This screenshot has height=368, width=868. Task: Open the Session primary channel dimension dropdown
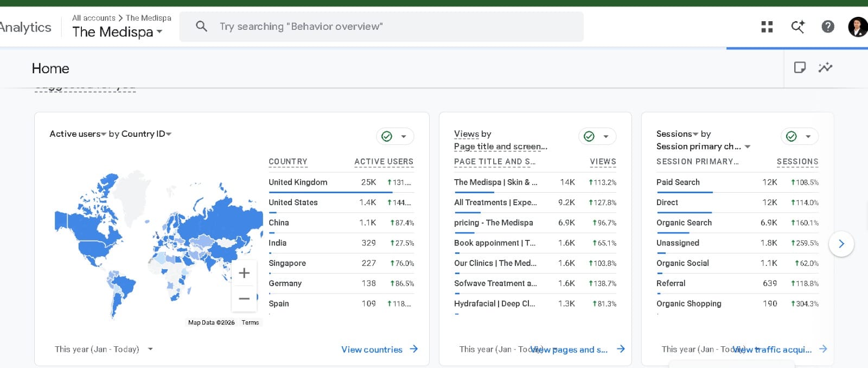coord(704,147)
